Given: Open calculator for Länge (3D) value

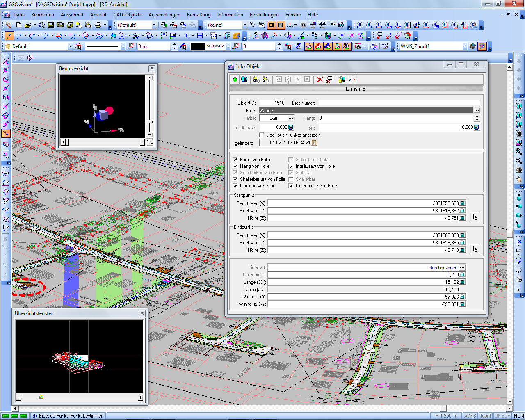Looking at the screenshot, I should 463,282.
